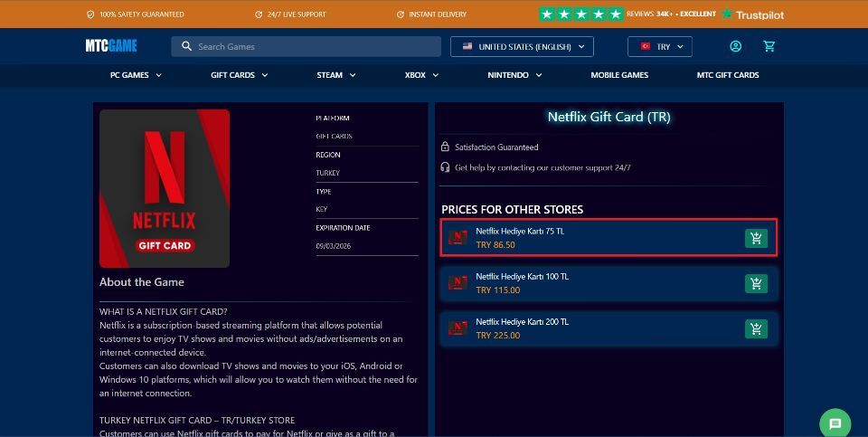The image size is (868, 437).
Task: Open the MTCGAME logo homepage
Action: click(x=111, y=46)
